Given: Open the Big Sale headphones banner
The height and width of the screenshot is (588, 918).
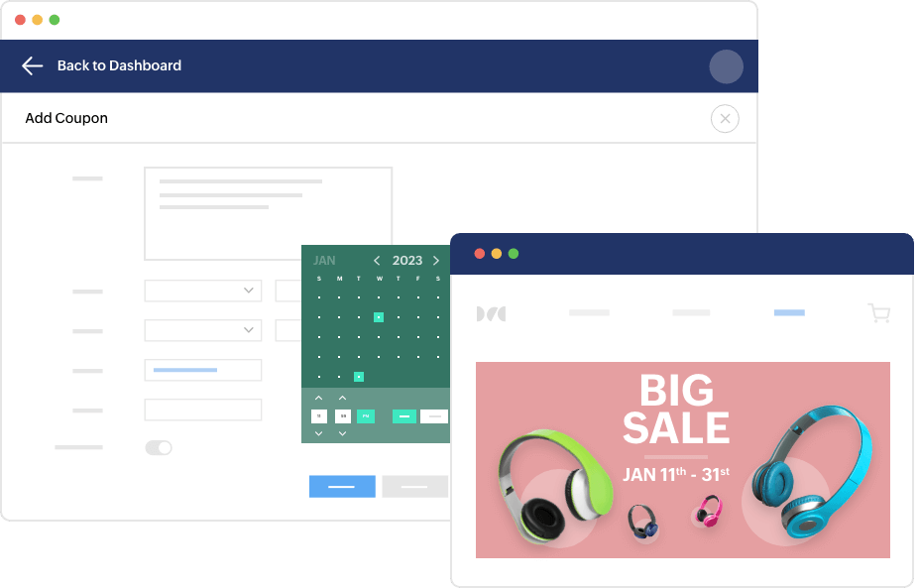Looking at the screenshot, I should click(x=683, y=460).
